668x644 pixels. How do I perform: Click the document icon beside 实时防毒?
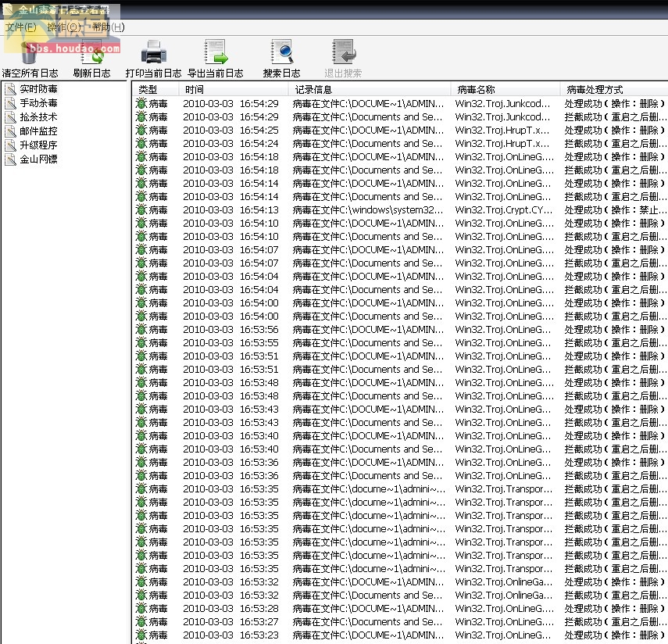(10, 89)
